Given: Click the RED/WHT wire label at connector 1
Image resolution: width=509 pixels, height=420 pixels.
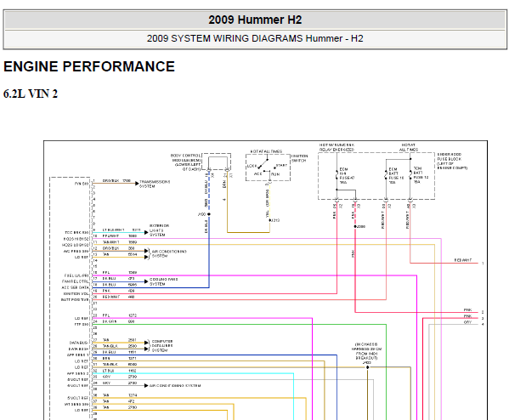Looking at the screenshot, I should click(463, 260).
